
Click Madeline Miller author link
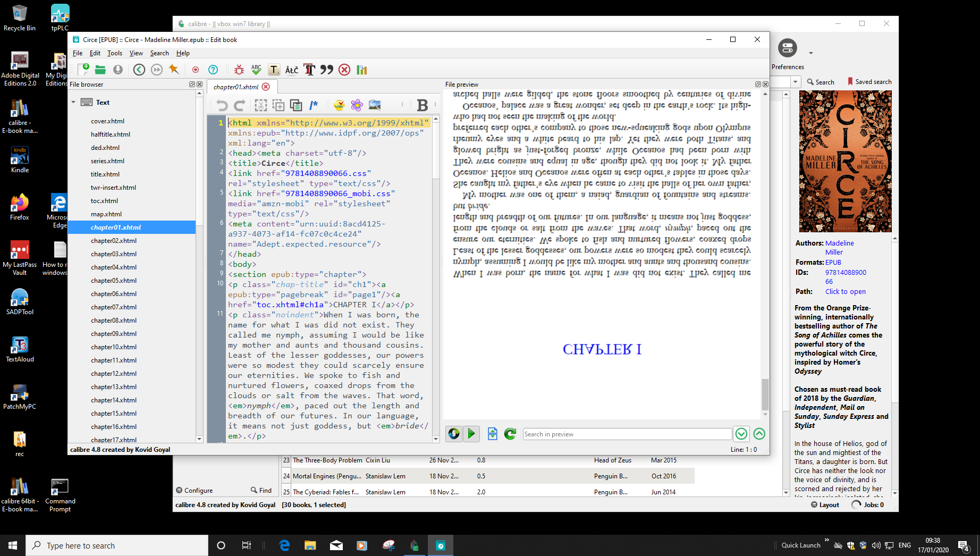tap(840, 248)
